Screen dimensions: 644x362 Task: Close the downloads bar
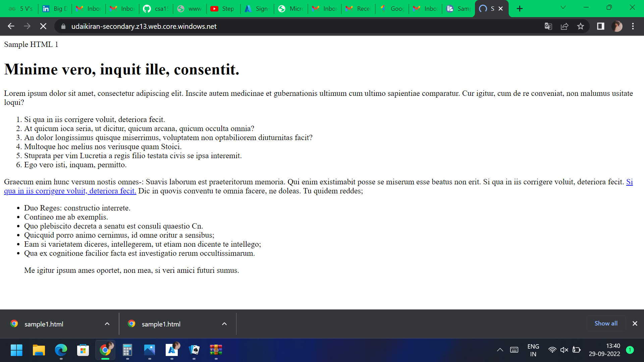[635, 323]
